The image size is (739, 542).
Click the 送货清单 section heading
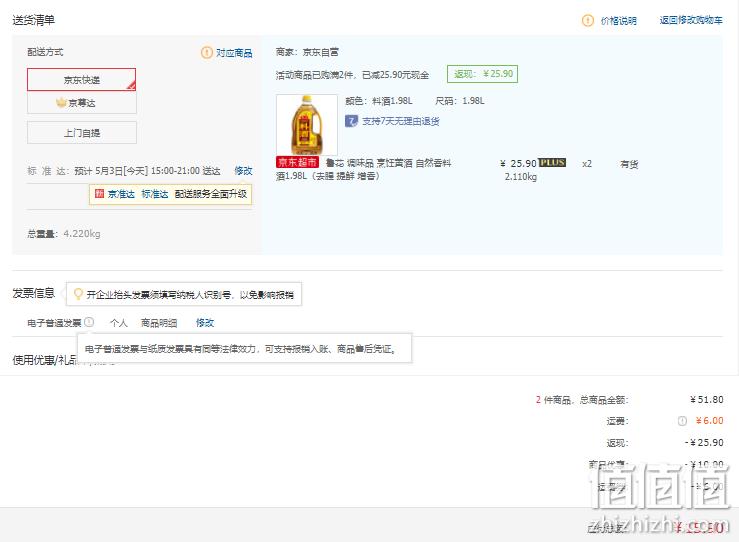click(33, 20)
